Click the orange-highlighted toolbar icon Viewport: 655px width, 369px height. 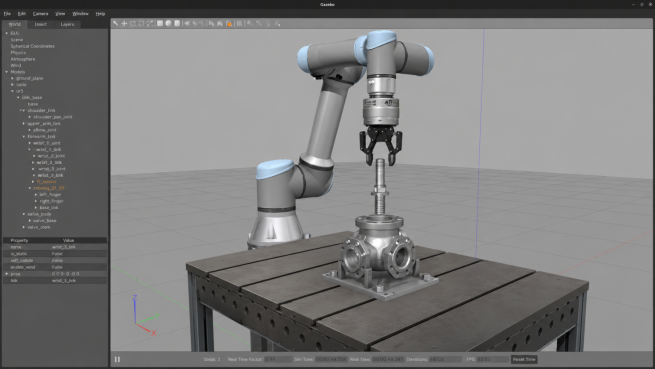(229, 23)
